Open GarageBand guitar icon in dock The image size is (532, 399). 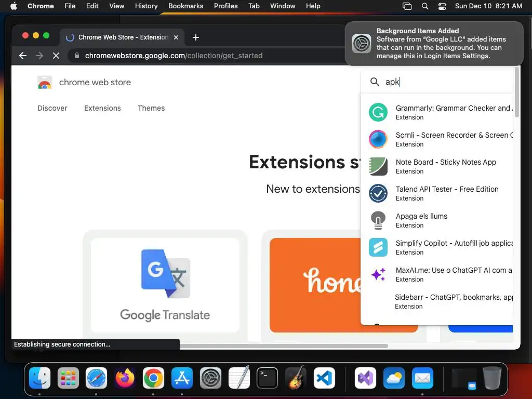click(x=296, y=378)
